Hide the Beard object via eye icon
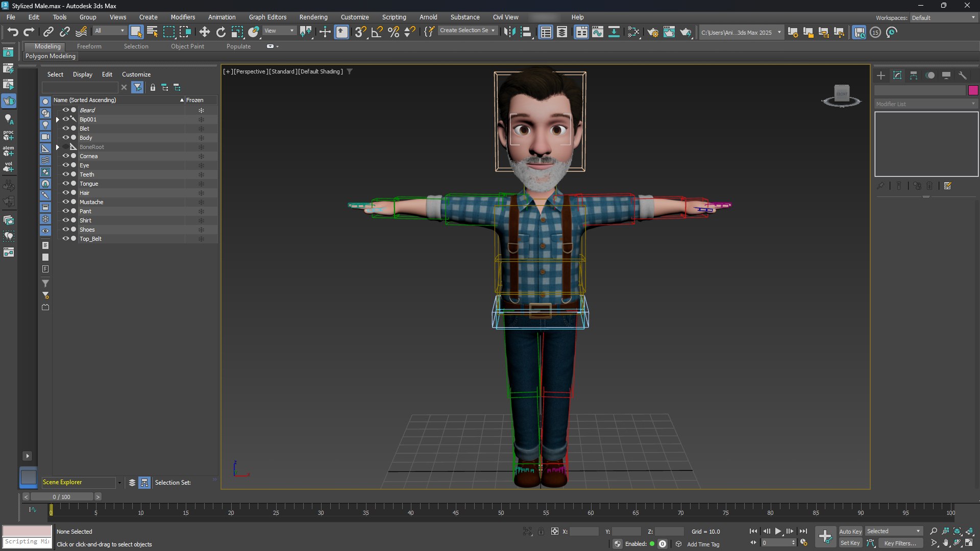Image resolution: width=980 pixels, height=551 pixels. tap(65, 110)
